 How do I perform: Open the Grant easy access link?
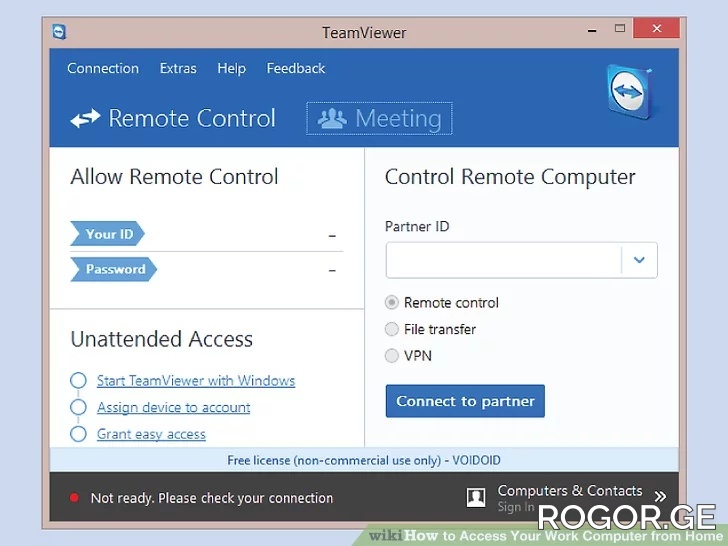point(151,434)
